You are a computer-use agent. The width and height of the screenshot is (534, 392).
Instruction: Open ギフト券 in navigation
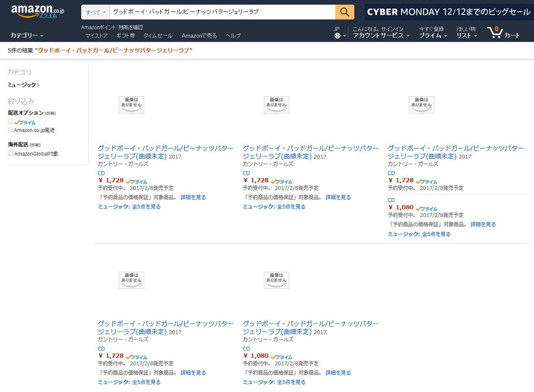tap(125, 36)
